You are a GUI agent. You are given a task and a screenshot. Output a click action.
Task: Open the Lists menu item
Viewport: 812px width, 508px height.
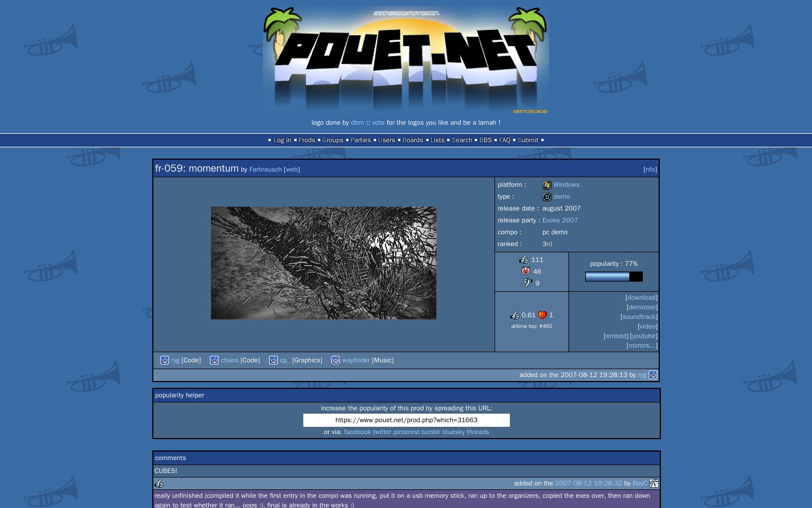pyautogui.click(x=438, y=140)
